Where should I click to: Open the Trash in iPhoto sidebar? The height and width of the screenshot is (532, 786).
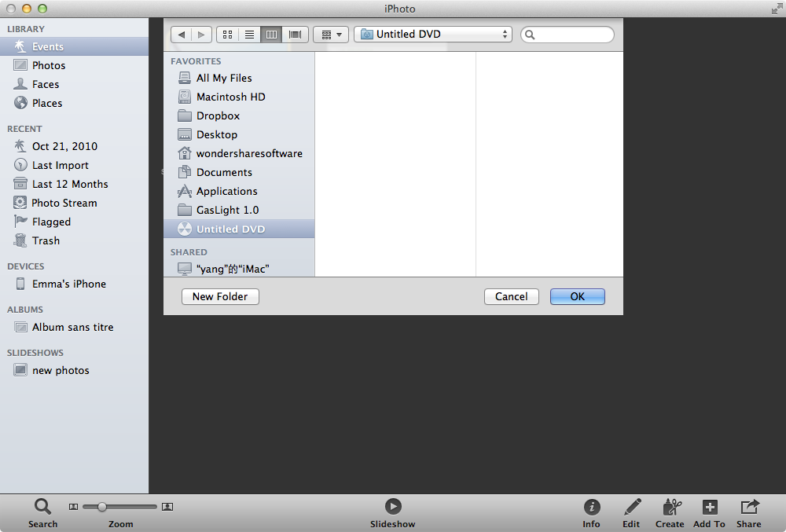pyautogui.click(x=74, y=240)
